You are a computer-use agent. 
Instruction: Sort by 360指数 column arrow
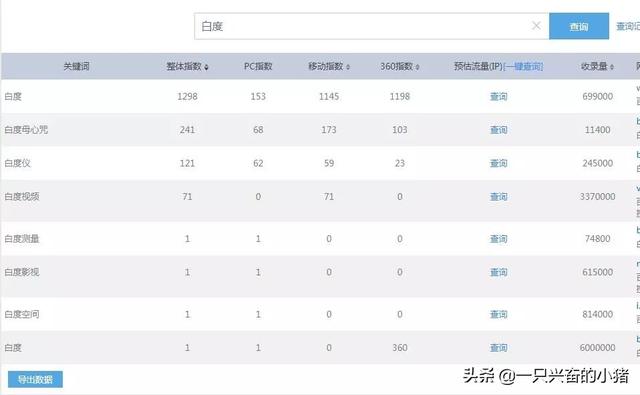coord(418,67)
